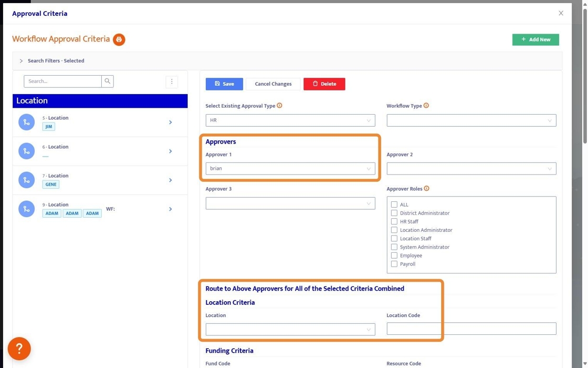The height and width of the screenshot is (368, 588).
Task: Check the Payroll role
Action: 394,264
